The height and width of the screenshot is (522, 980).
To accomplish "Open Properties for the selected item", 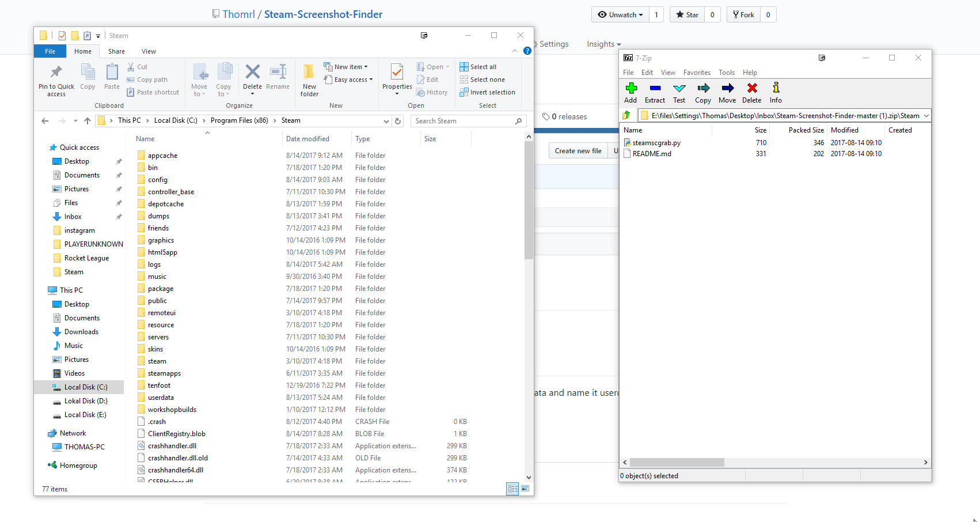I will [x=397, y=80].
